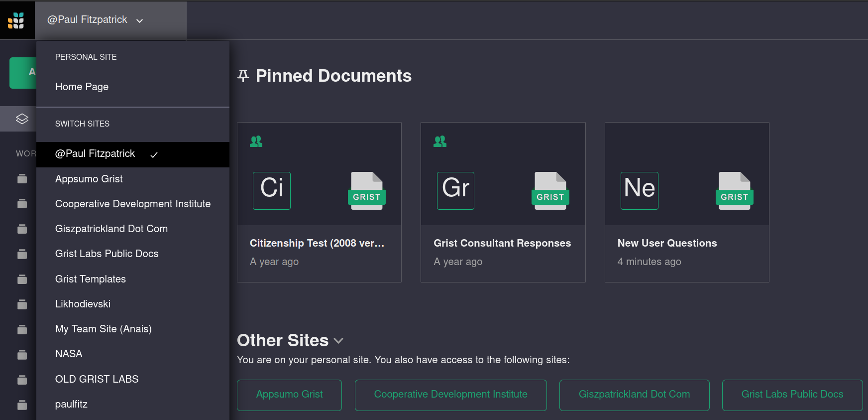Screen dimensions: 868x420
Task: Go to Grist Labs Public Docs site button
Action: point(792,395)
